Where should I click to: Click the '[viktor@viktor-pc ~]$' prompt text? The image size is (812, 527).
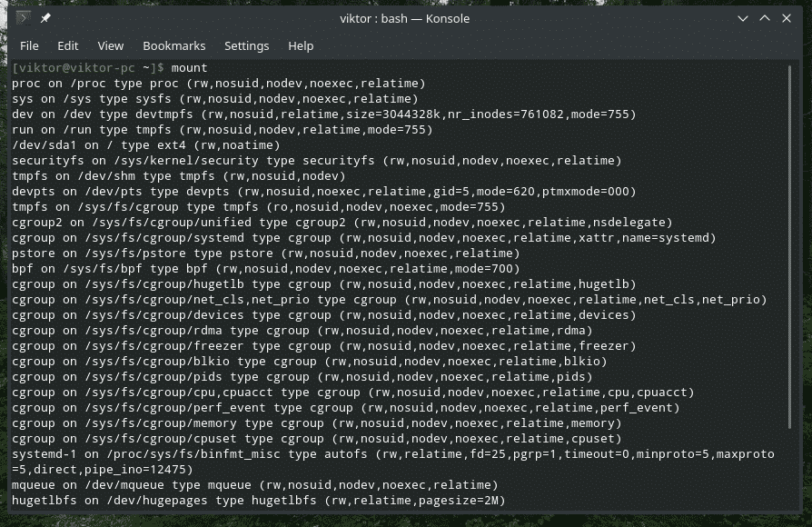click(x=87, y=68)
